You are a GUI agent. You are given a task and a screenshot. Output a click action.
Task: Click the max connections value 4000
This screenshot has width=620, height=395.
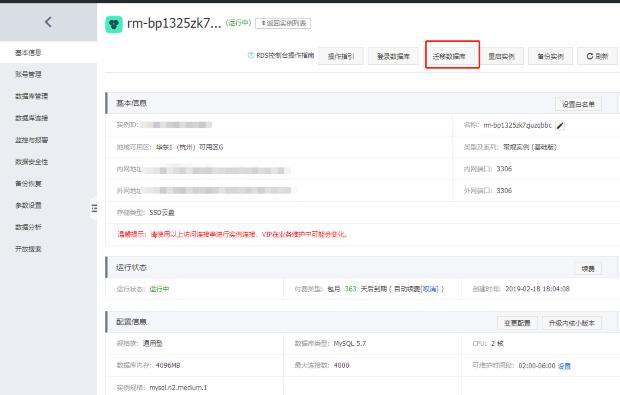[x=342, y=365]
